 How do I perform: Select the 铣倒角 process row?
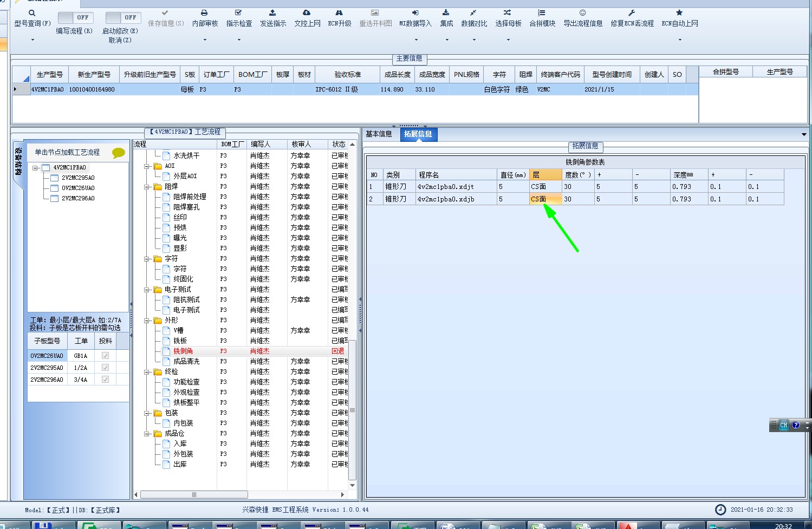coord(241,351)
